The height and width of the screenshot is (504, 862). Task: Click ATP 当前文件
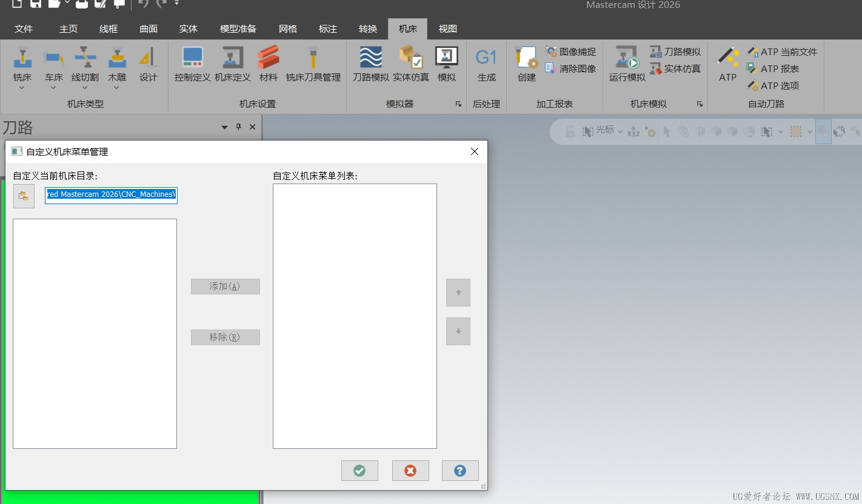(x=782, y=52)
